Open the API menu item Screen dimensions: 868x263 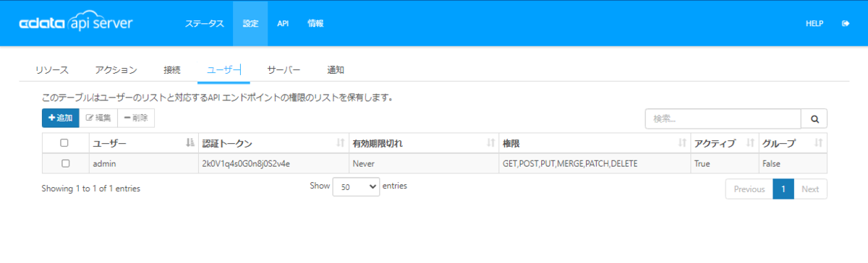[284, 23]
